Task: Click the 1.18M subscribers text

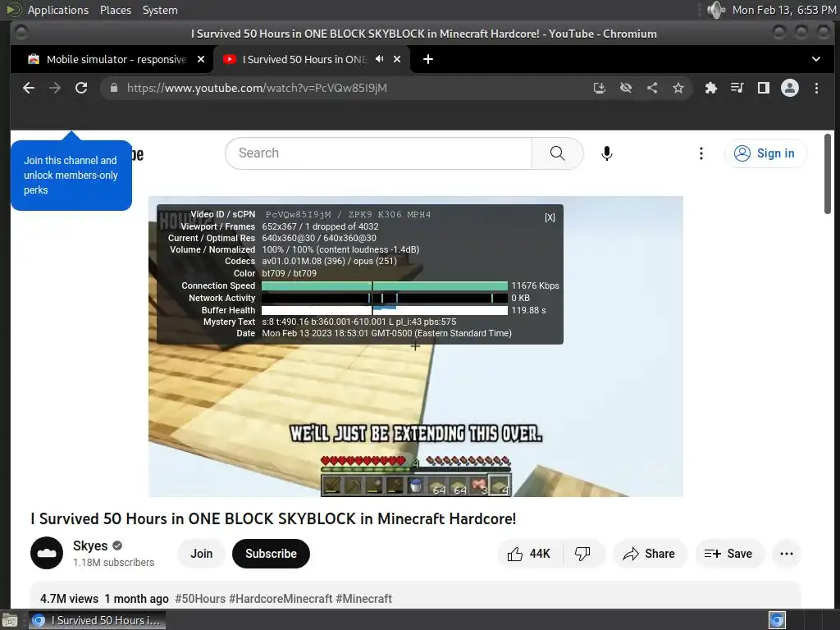Action: pos(113,563)
